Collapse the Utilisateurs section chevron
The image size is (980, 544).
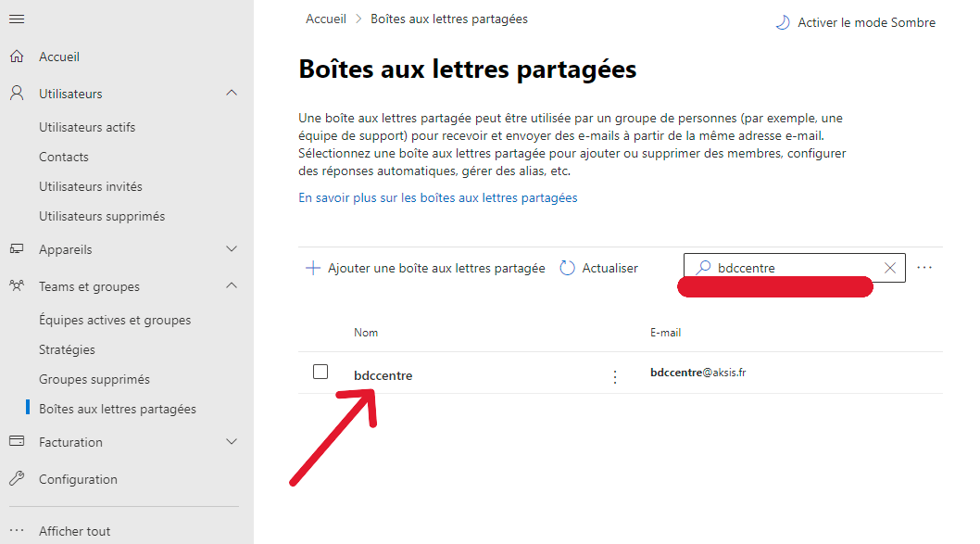point(232,94)
